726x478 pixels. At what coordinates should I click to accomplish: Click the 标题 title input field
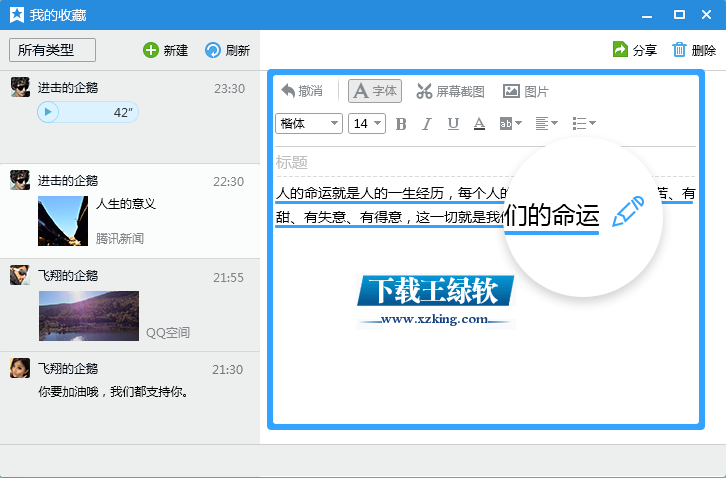(485, 163)
